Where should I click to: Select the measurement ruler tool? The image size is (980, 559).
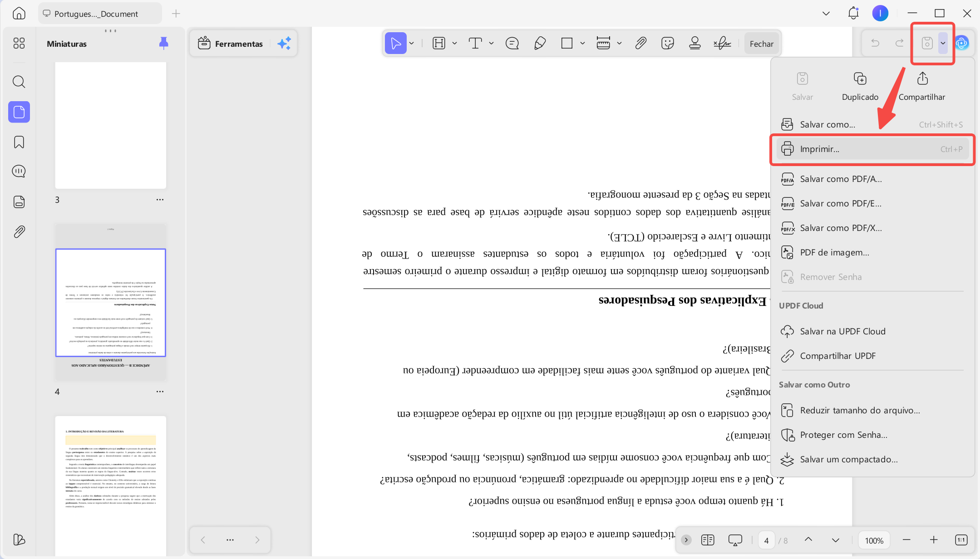(x=603, y=43)
